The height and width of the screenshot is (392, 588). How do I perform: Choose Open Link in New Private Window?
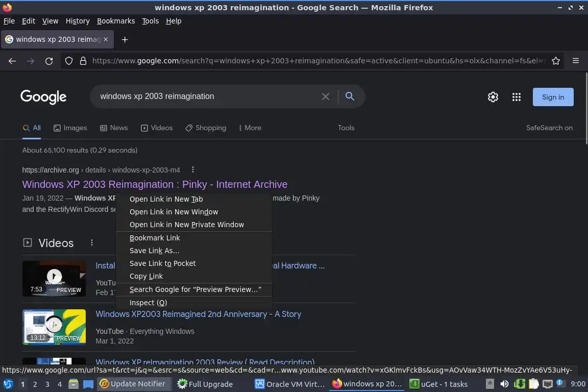194,225
